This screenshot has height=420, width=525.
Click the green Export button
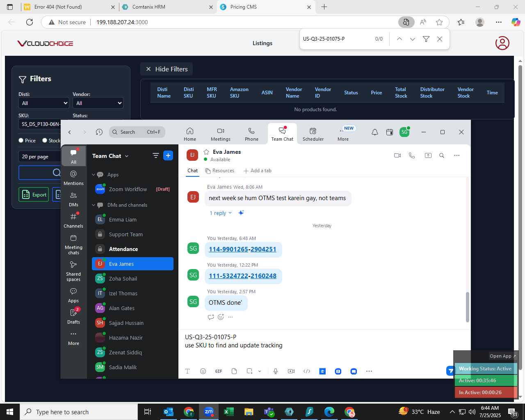pyautogui.click(x=34, y=194)
